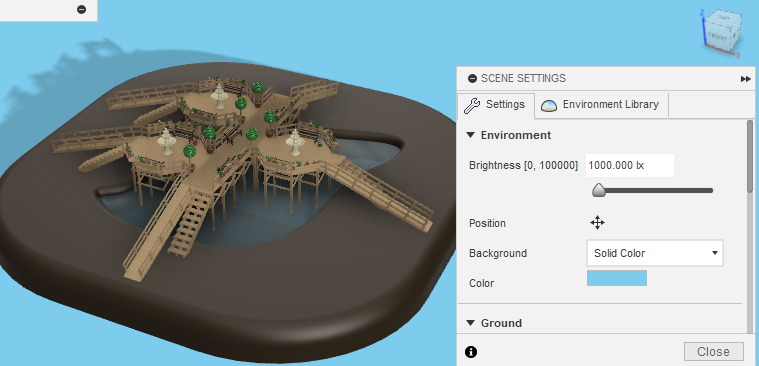Click the info icon at the dialog bottom

[x=471, y=352]
